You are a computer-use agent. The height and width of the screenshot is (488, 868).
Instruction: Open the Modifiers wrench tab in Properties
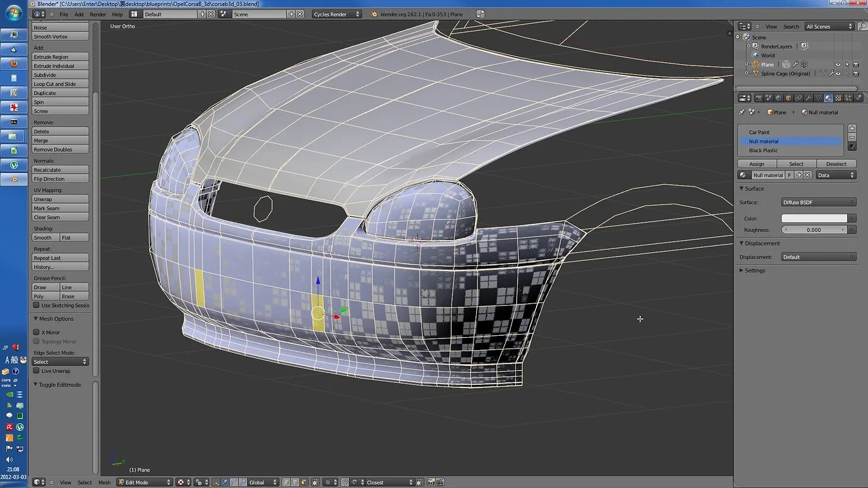(x=808, y=98)
